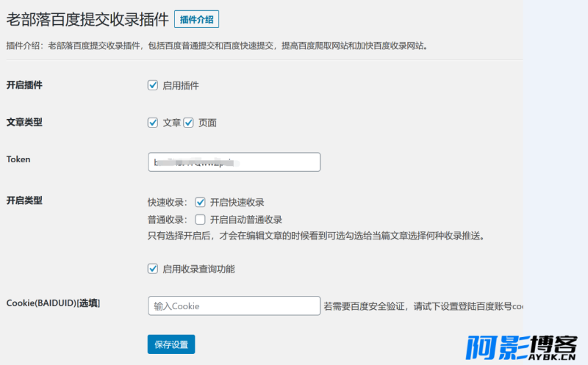Toggle the 启用插件 checkbox

pos(153,85)
